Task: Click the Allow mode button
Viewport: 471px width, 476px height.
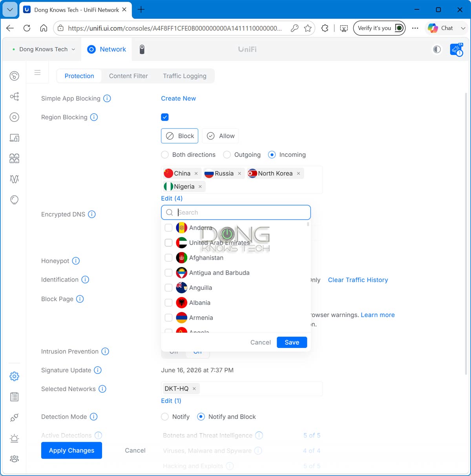Action: [221, 136]
